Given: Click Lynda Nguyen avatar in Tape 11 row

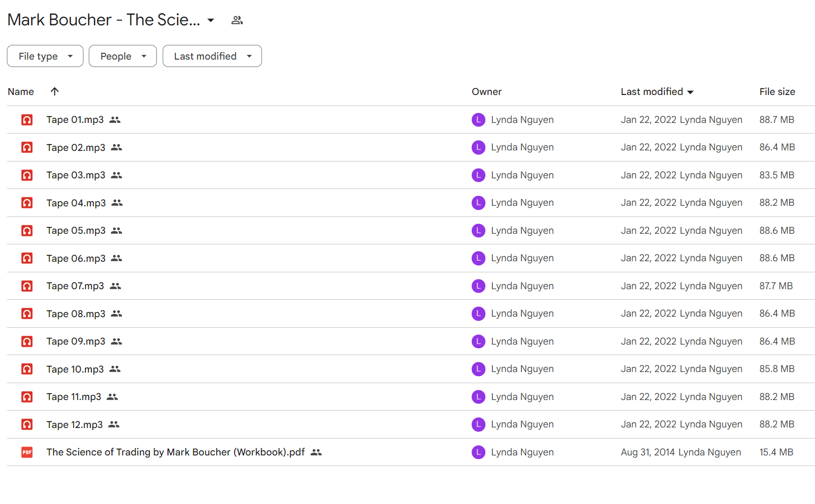Looking at the screenshot, I should [479, 397].
